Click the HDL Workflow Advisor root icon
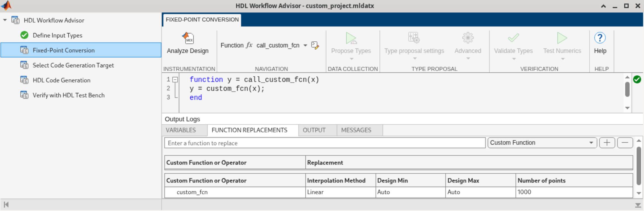644x211 pixels. pyautogui.click(x=15, y=20)
